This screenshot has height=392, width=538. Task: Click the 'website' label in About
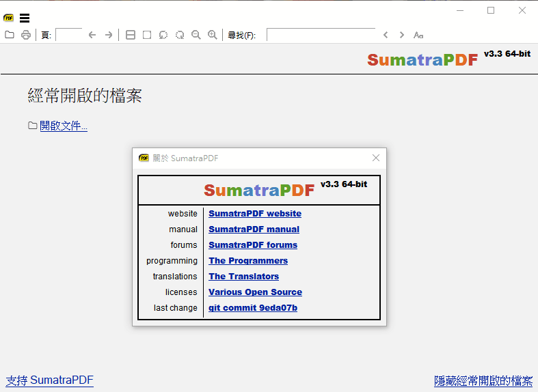[183, 214]
